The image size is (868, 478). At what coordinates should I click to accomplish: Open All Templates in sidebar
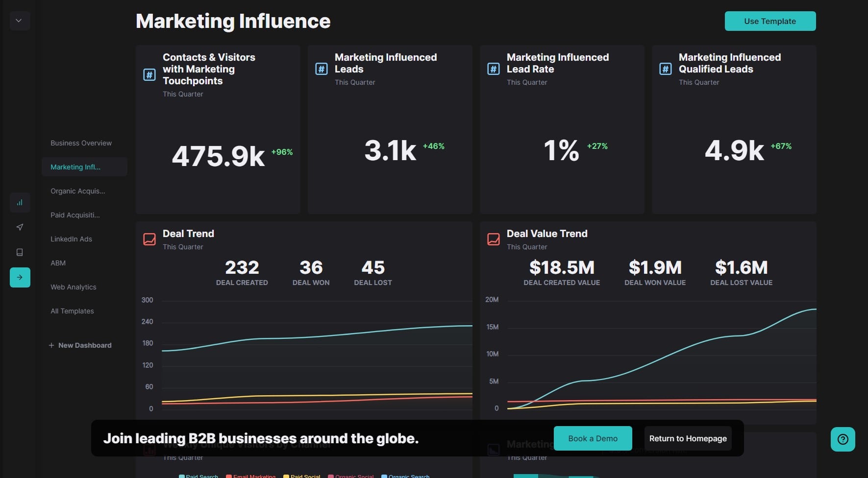tap(72, 311)
